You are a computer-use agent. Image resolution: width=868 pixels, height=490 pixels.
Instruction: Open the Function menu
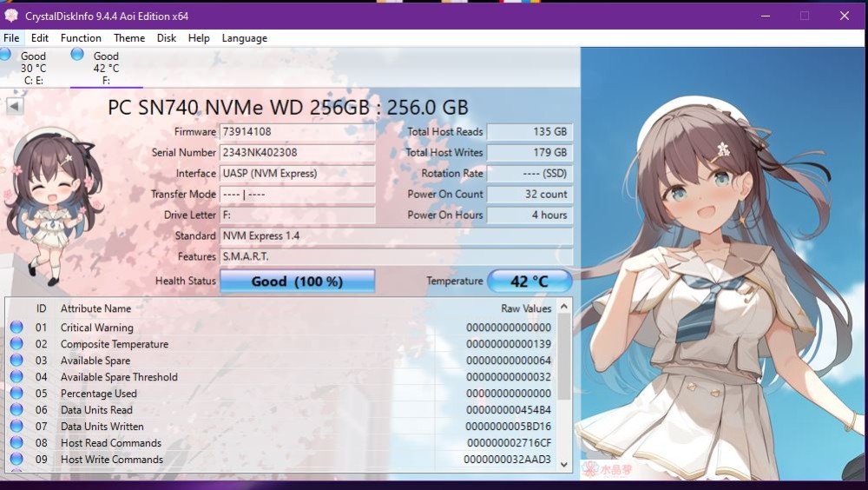[81, 38]
